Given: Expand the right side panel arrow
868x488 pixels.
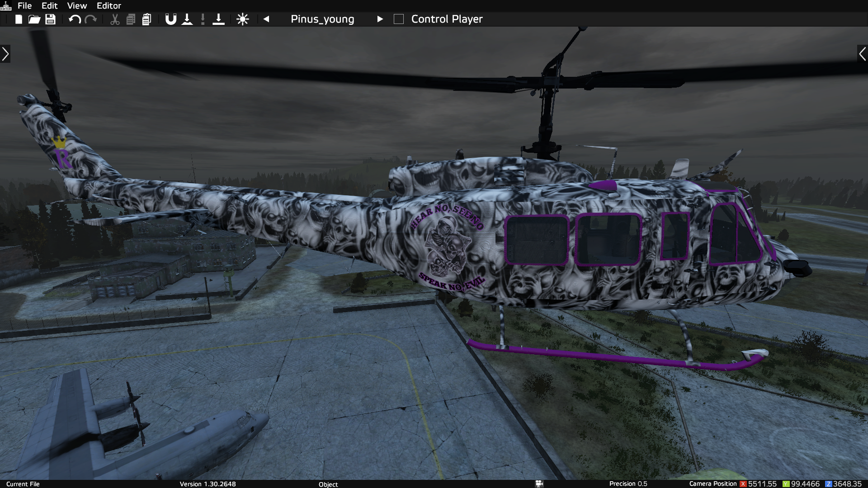Looking at the screenshot, I should click(x=862, y=54).
